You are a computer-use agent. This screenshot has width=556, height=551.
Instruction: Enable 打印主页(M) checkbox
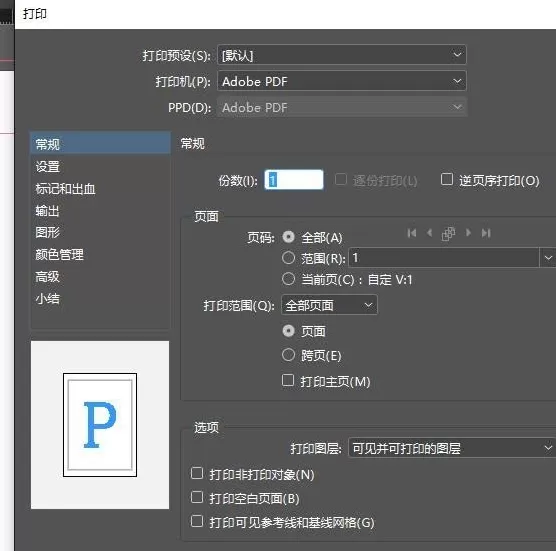point(288,380)
